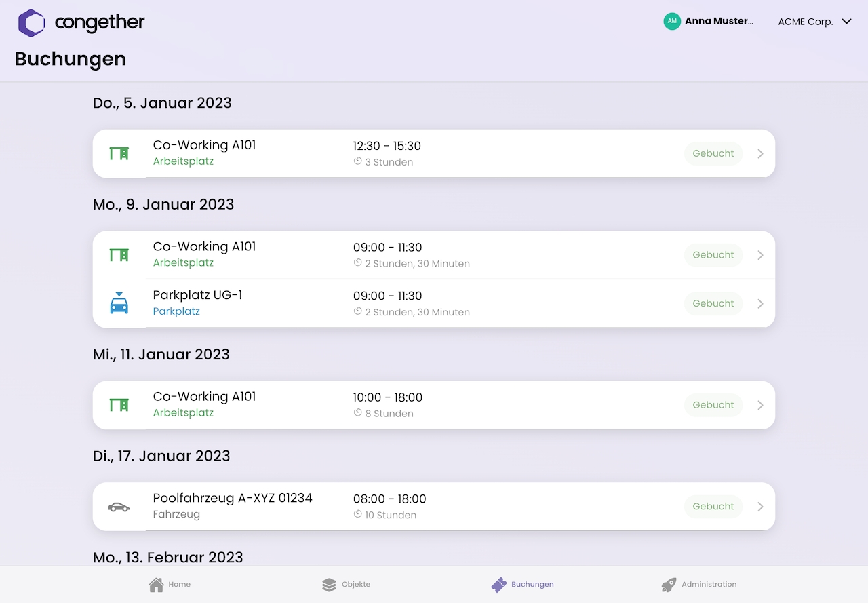Click the grey Poolfahrzeug car icon
The width and height of the screenshot is (868, 603).
(x=119, y=507)
